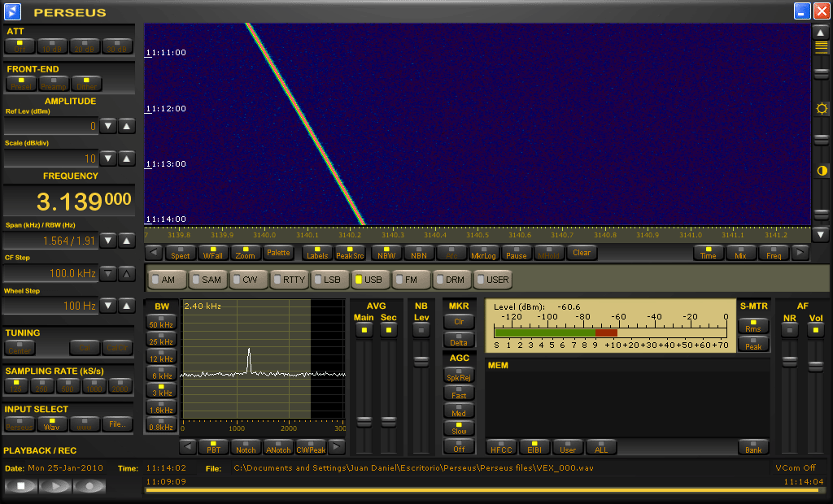Set AGC to Fast

tap(459, 393)
